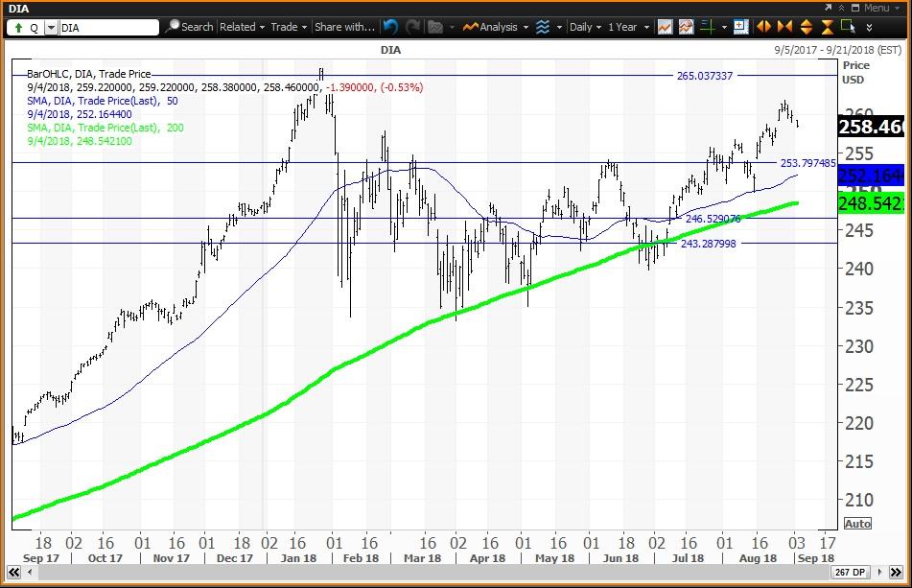Select the line chart style icon
The height and width of the screenshot is (588, 912).
point(666,27)
